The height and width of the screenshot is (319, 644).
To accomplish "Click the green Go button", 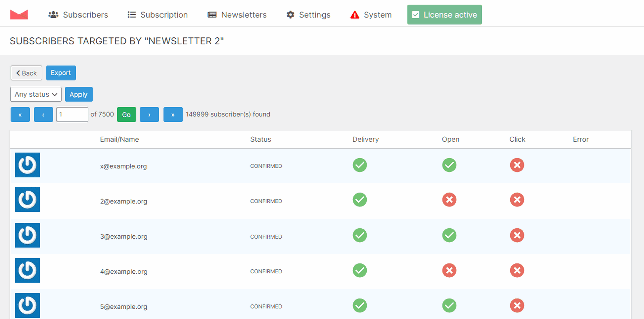I will coord(126,115).
